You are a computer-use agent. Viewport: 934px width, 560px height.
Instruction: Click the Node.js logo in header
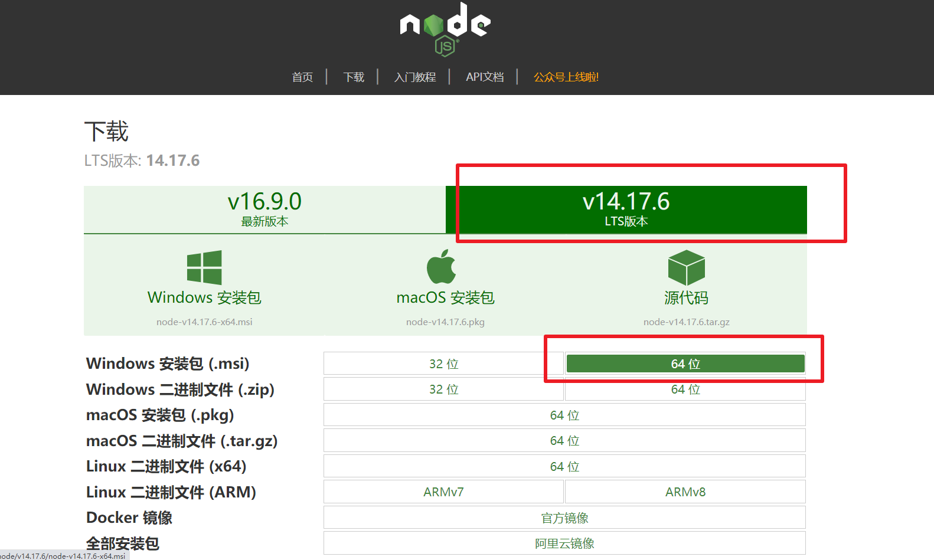point(445,30)
